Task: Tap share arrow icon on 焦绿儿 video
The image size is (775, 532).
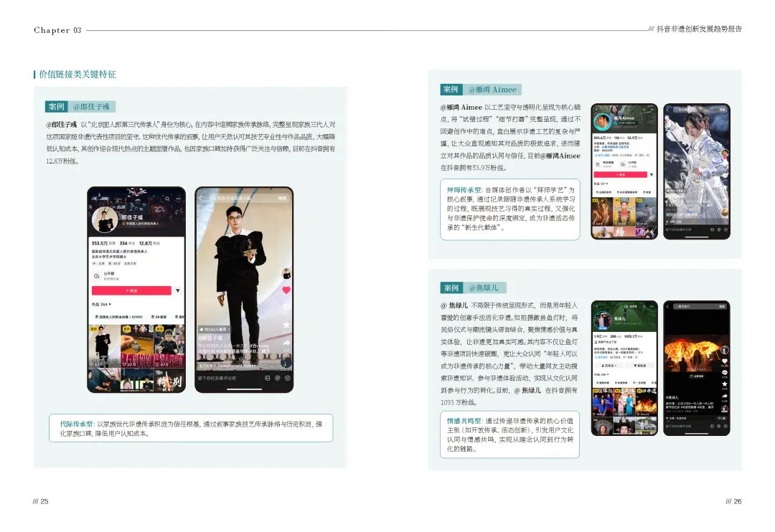Action: tap(725, 396)
